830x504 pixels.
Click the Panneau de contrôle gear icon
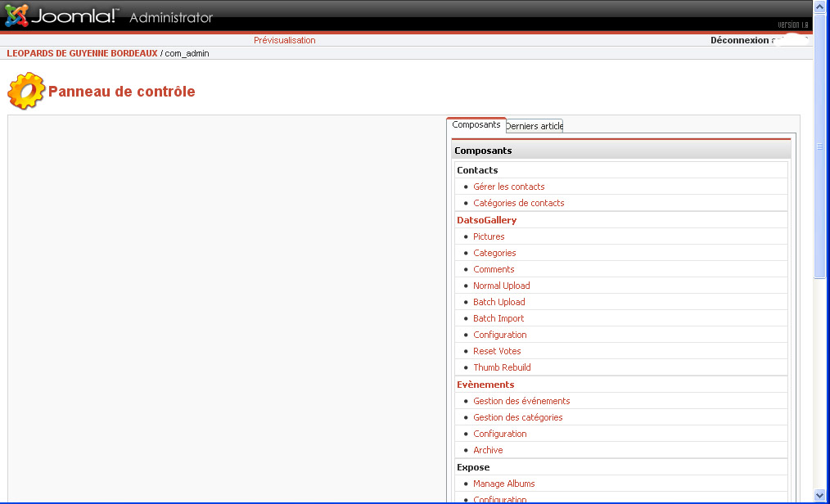click(x=25, y=91)
